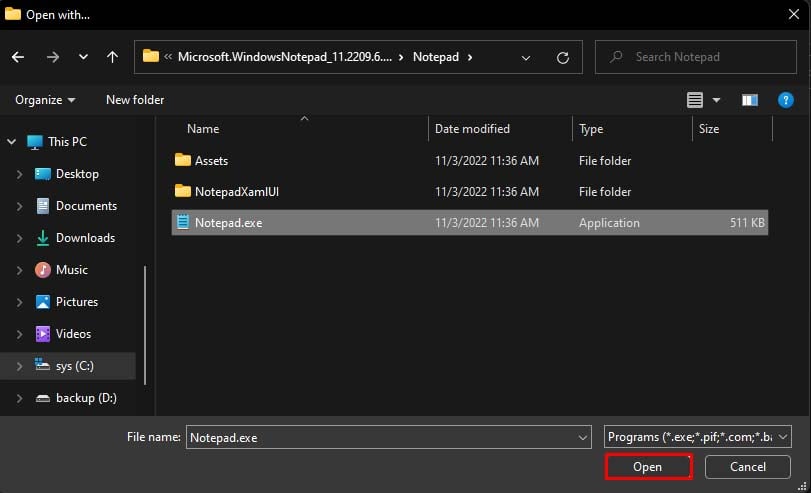
Task: Select Pictures in the sidebar
Action: coord(77,302)
